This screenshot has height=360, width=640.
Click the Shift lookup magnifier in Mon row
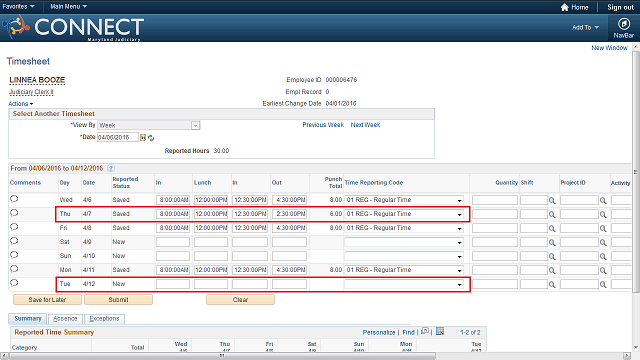pos(552,270)
